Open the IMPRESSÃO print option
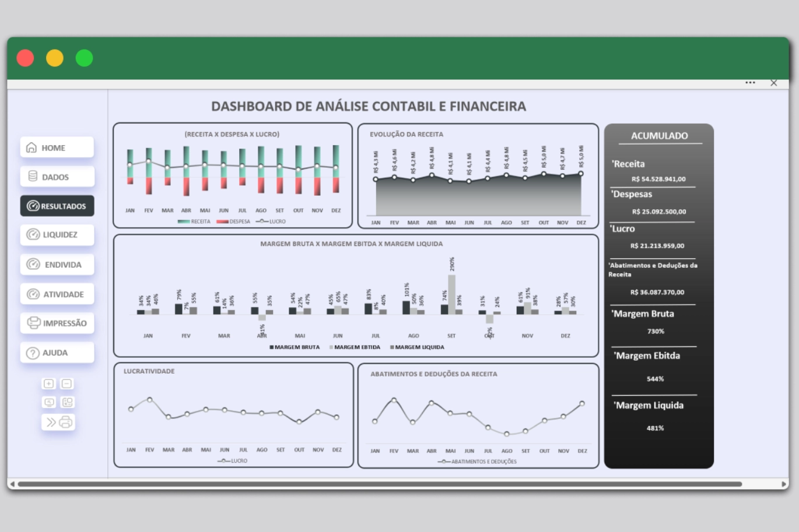The height and width of the screenshot is (532, 799). (x=57, y=323)
